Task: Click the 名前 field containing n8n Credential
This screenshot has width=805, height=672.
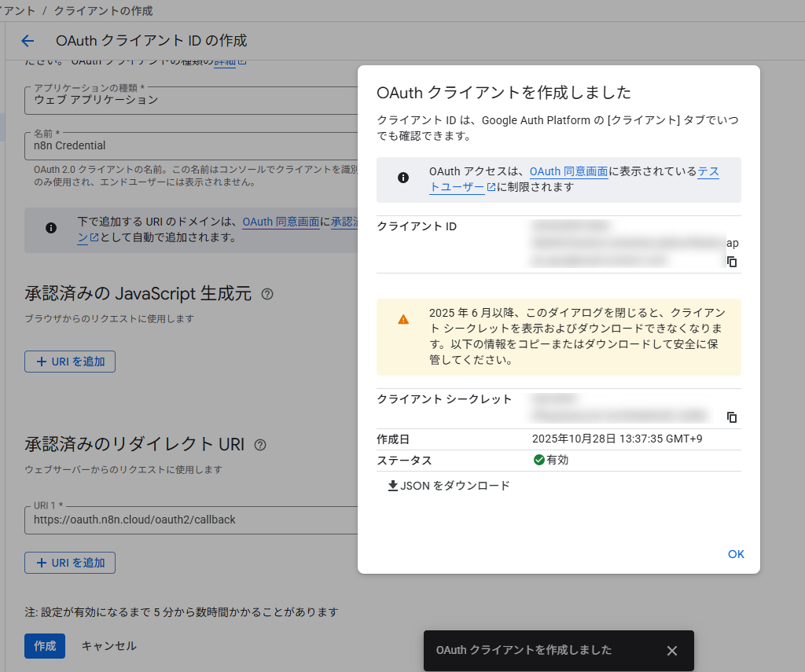Action: [x=189, y=145]
